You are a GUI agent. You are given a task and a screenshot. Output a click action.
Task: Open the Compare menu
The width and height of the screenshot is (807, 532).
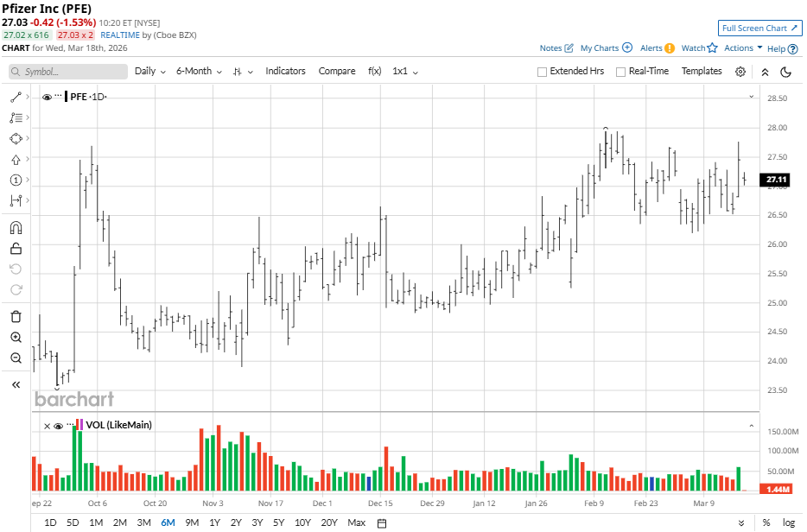tap(337, 71)
